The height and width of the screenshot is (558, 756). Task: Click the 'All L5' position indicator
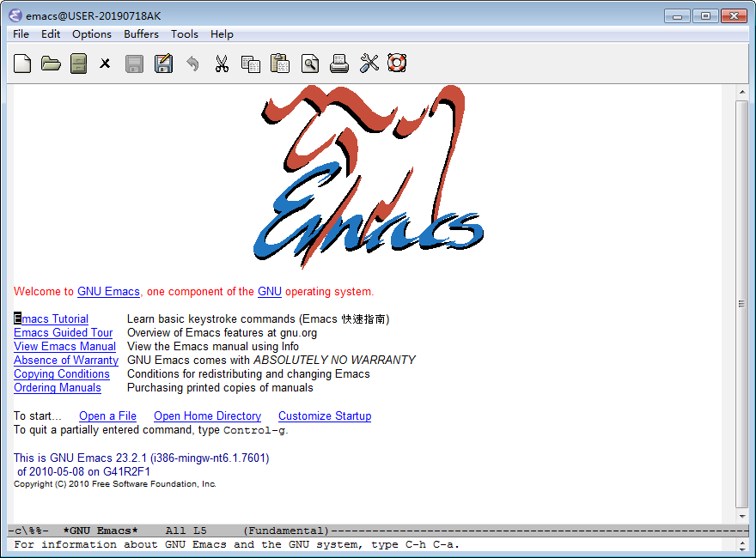tap(186, 531)
